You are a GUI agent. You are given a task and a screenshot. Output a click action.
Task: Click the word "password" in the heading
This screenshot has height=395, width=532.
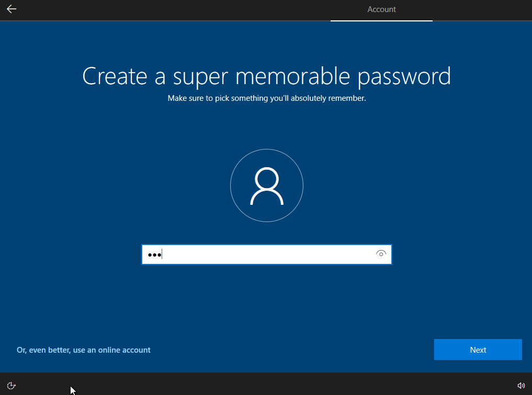click(404, 76)
